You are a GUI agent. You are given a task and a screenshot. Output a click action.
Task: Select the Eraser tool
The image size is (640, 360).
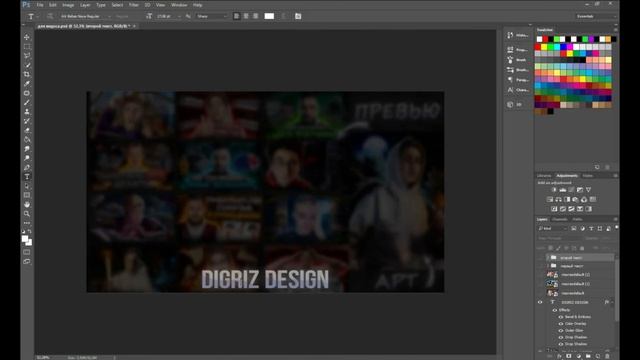[27, 130]
